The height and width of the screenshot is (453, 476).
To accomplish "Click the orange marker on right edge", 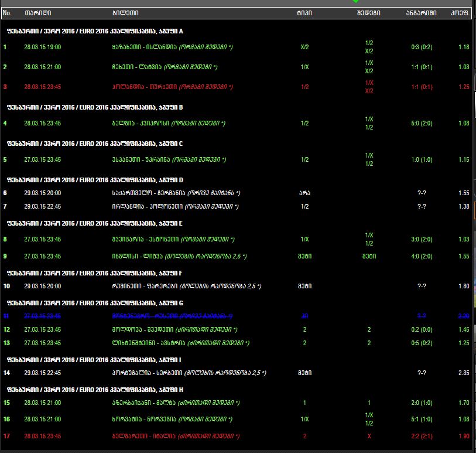I will coord(474,210).
